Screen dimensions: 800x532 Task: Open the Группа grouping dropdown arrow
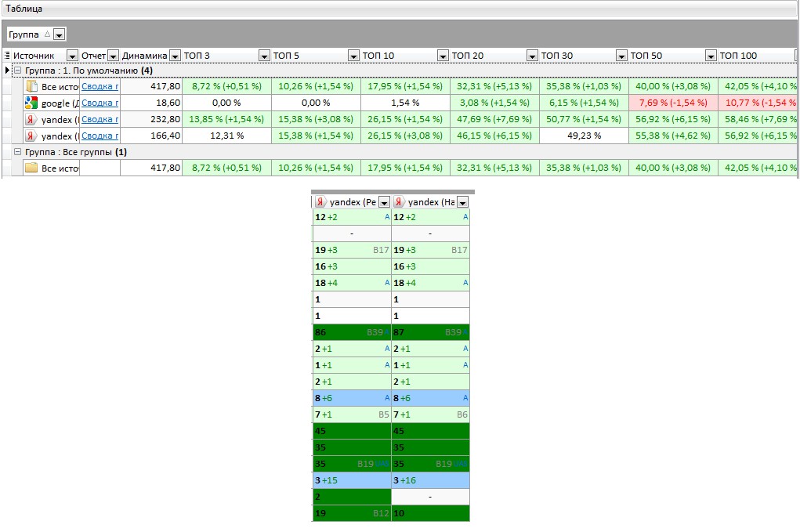tap(60, 34)
